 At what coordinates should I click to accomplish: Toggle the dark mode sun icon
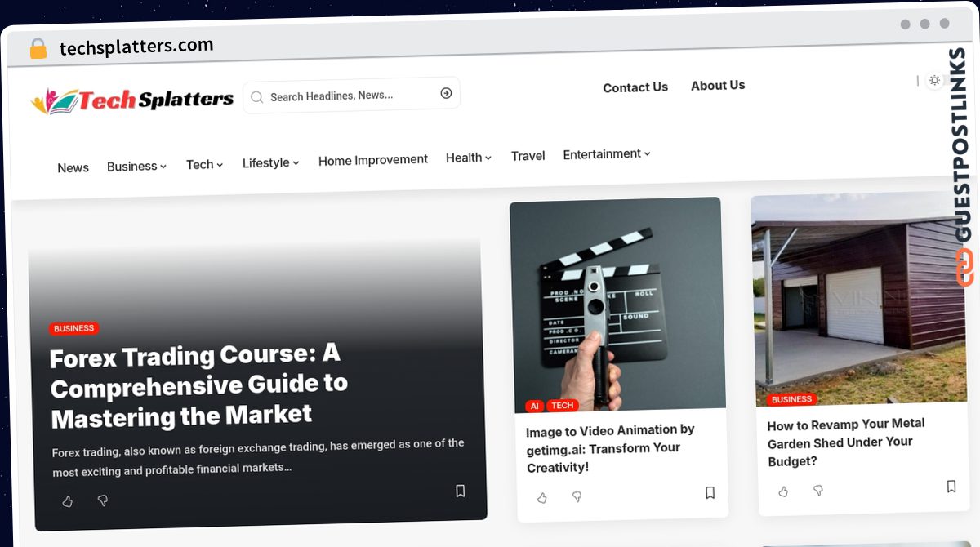934,81
